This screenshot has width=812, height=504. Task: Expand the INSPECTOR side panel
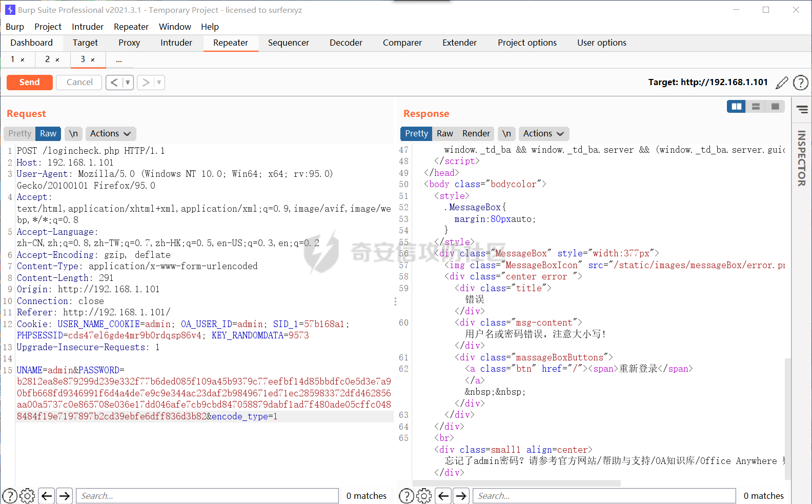pos(802,158)
